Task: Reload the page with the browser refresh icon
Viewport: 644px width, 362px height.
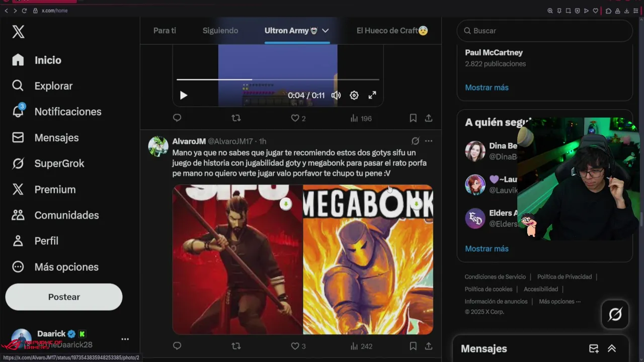Action: [x=24, y=11]
